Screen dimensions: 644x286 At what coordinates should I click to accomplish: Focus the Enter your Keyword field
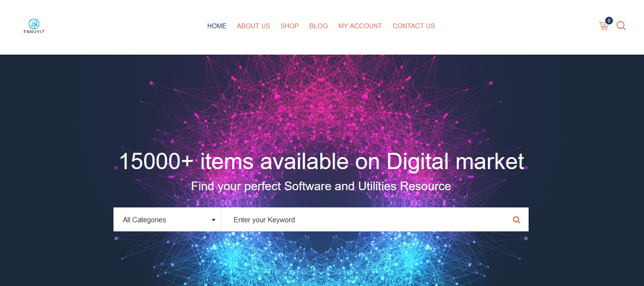point(366,219)
